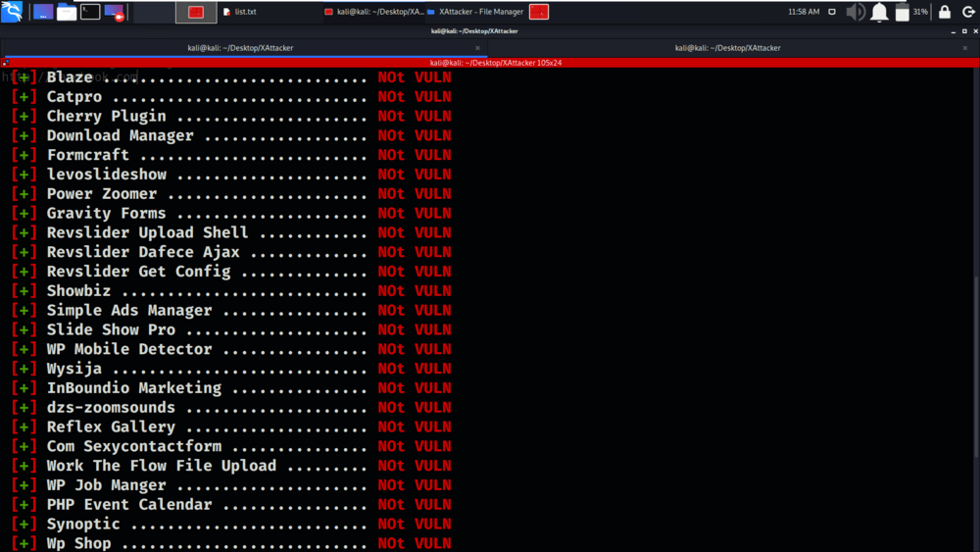
Task: Click the 'Revslider Dafece Ajax' line
Action: pyautogui.click(x=231, y=252)
